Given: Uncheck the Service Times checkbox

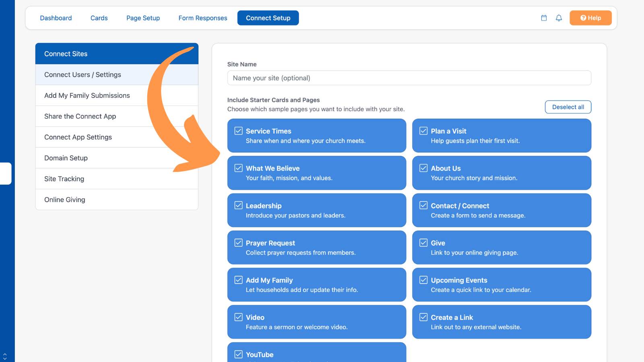Looking at the screenshot, I should pos(239,131).
